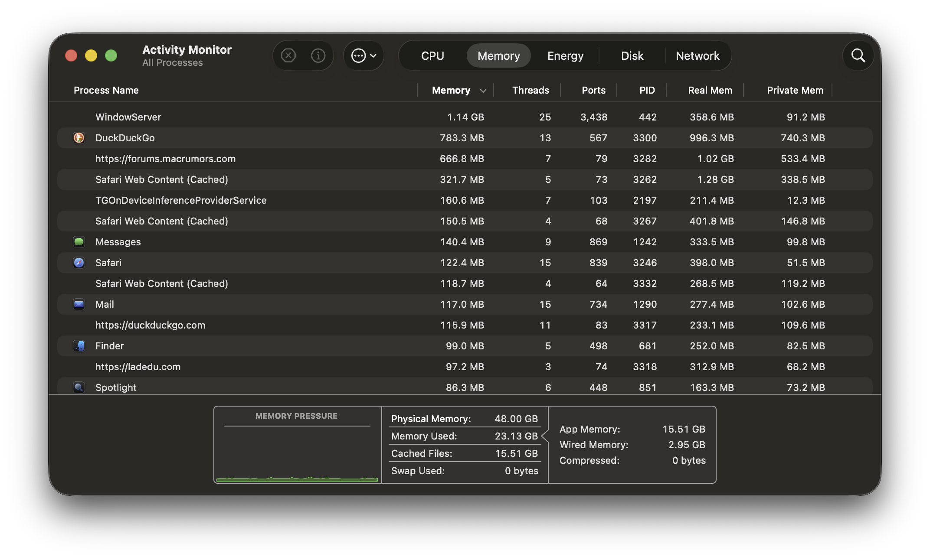
Task: Click Swap Used 0 bytes value
Action: click(521, 471)
